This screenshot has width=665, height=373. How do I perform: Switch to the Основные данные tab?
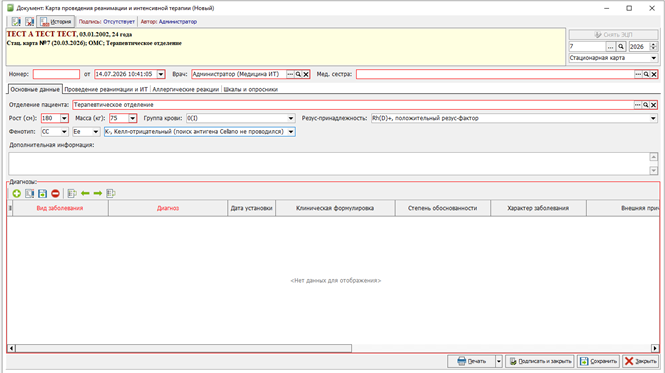tap(35, 90)
